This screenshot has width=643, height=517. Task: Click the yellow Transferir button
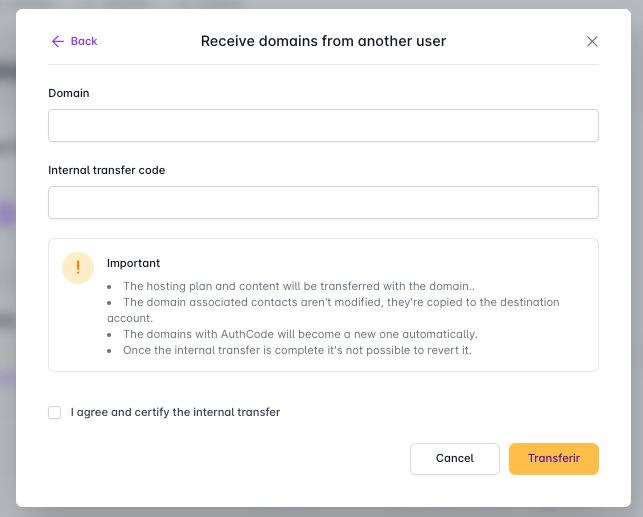click(x=554, y=459)
